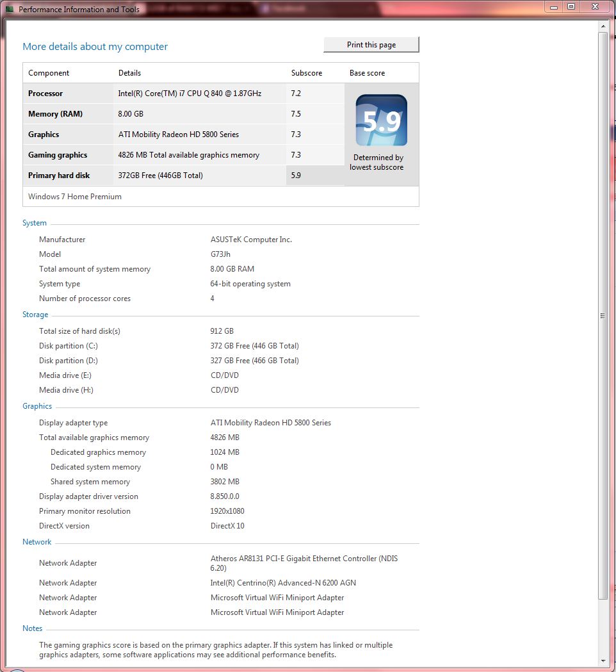Viewport: 616px width, 672px height.
Task: Select the Display adapter type value
Action: (271, 423)
